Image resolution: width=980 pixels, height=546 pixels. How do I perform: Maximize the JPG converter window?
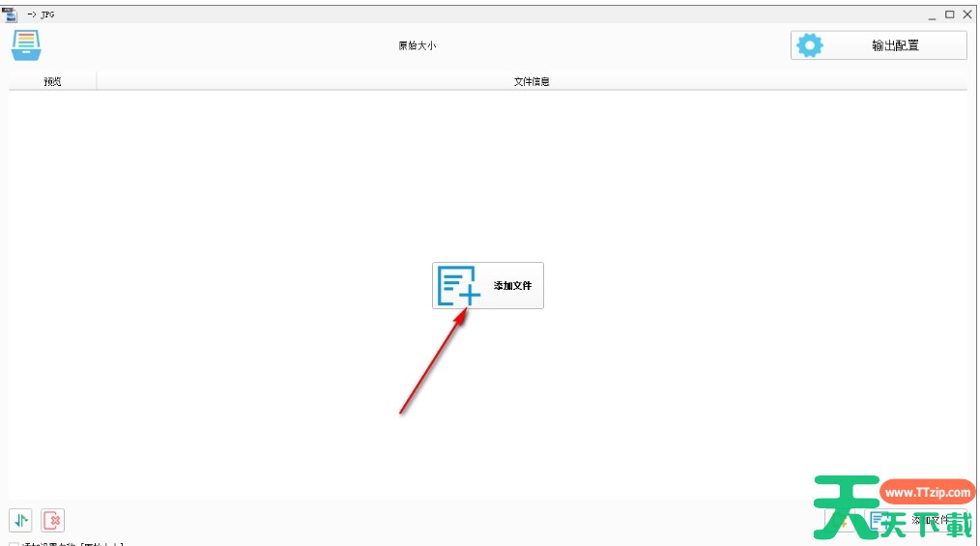(949, 14)
